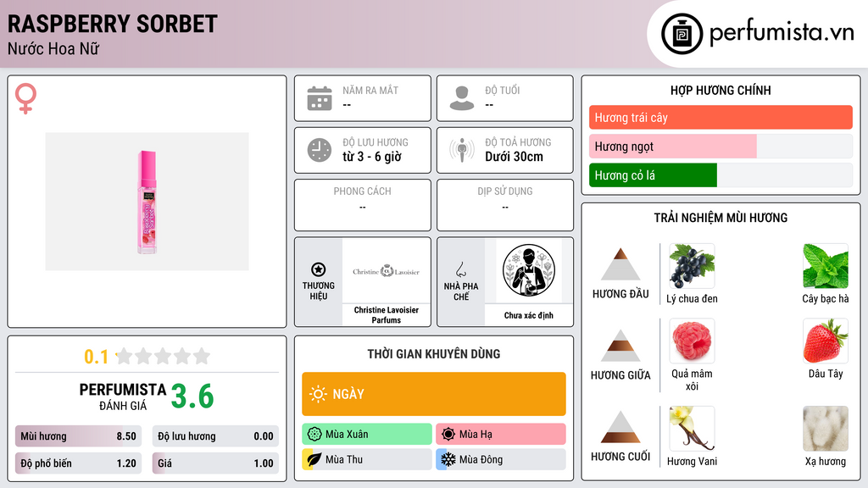Click the Hợp hương chính heading
This screenshot has width=868, height=488.
[x=721, y=90]
